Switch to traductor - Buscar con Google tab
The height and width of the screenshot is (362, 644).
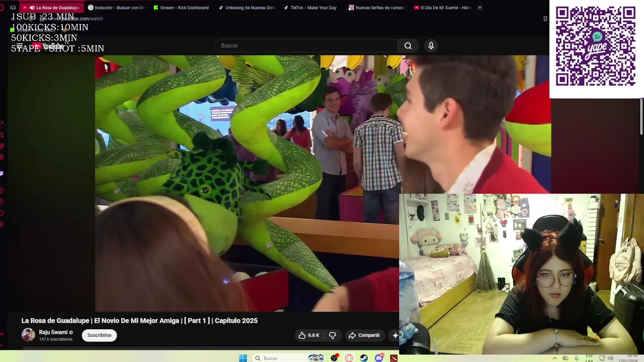[x=116, y=8]
